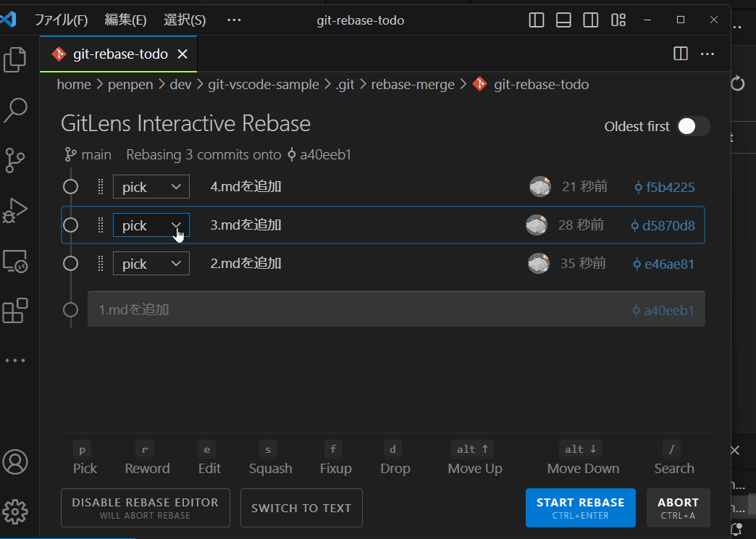Close the git-rebase-todo tab

point(182,54)
